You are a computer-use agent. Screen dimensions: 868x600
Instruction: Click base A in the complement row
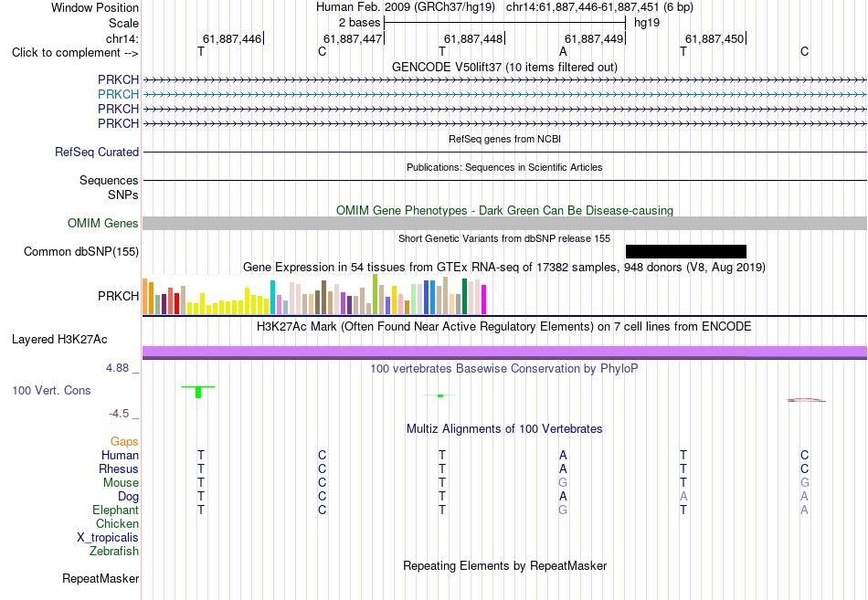(563, 51)
